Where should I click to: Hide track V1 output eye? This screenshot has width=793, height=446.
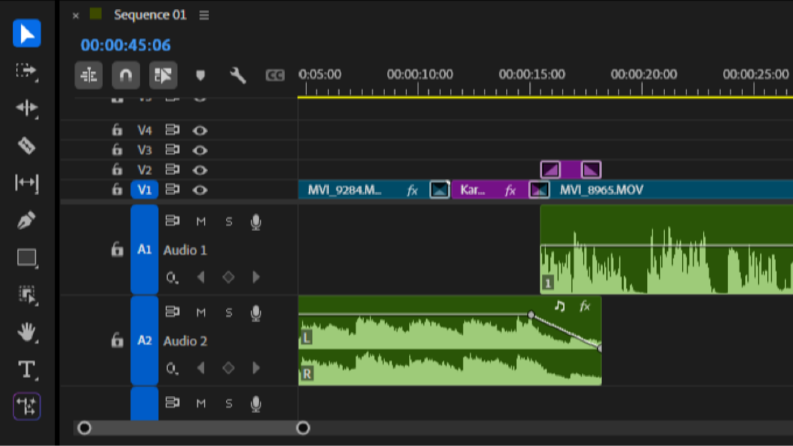[200, 190]
